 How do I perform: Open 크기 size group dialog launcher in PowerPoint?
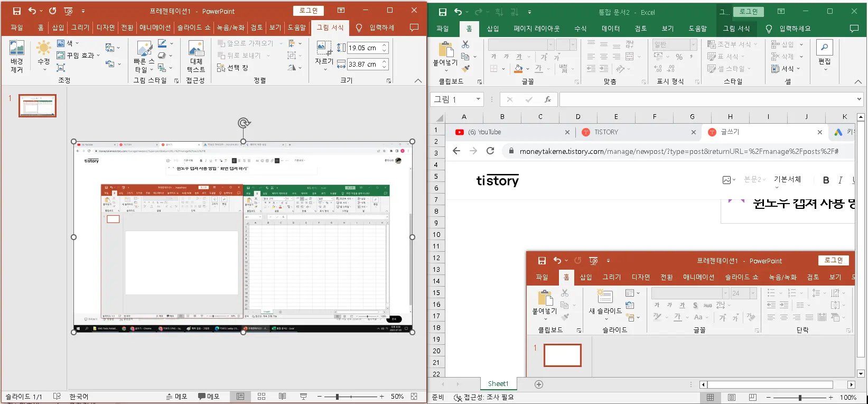coord(389,81)
